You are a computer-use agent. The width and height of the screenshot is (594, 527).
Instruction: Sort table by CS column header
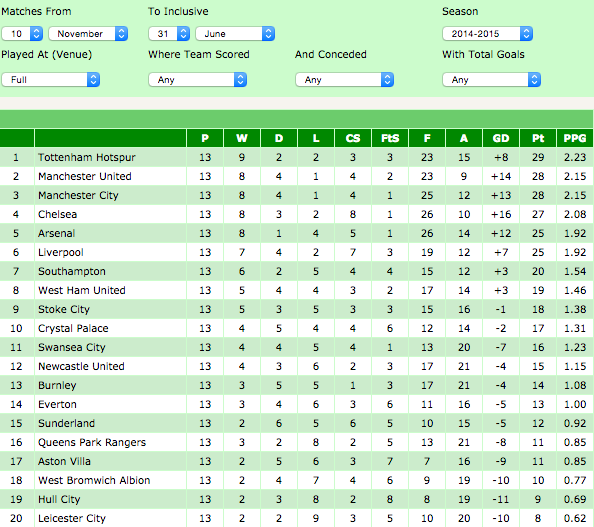(x=353, y=138)
